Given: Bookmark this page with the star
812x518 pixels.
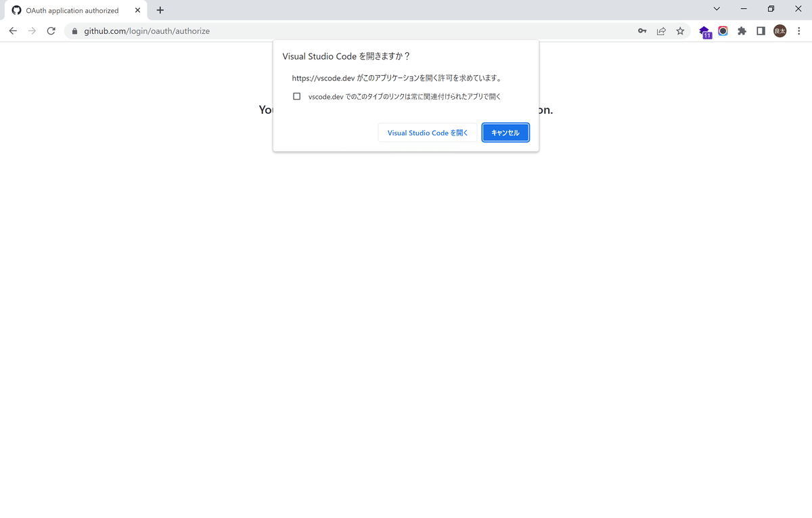Looking at the screenshot, I should [680, 31].
